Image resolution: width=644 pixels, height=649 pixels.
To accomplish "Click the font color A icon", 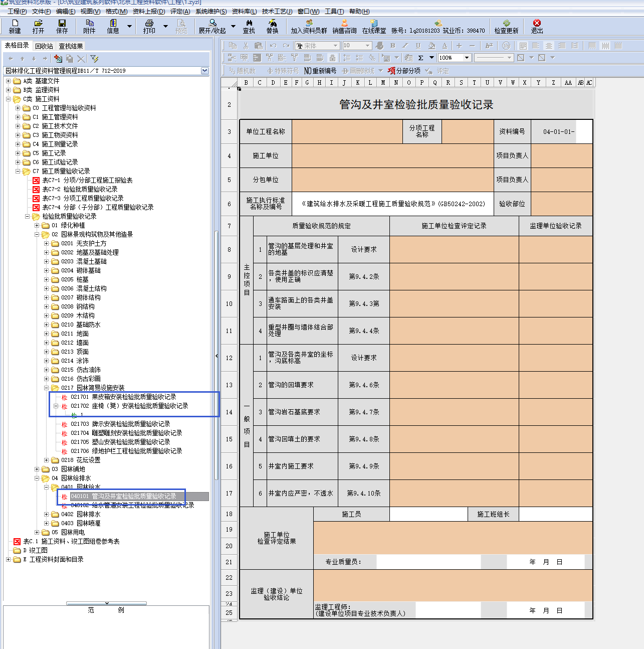I will (x=444, y=46).
